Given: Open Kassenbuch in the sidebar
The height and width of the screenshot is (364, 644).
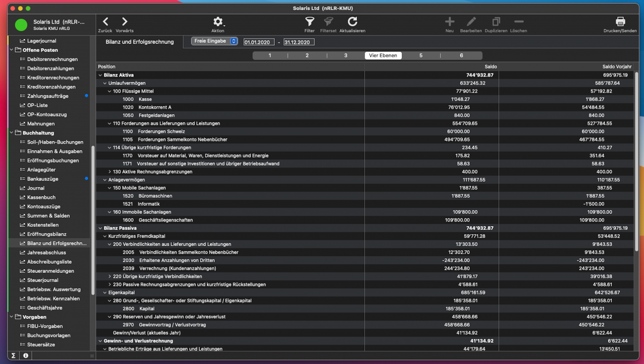Looking at the screenshot, I should 41,197.
